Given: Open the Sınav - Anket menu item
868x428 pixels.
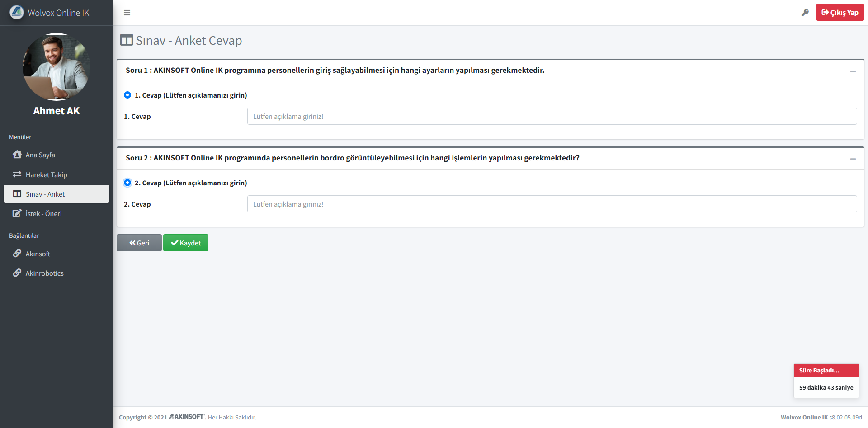Looking at the screenshot, I should coord(57,194).
